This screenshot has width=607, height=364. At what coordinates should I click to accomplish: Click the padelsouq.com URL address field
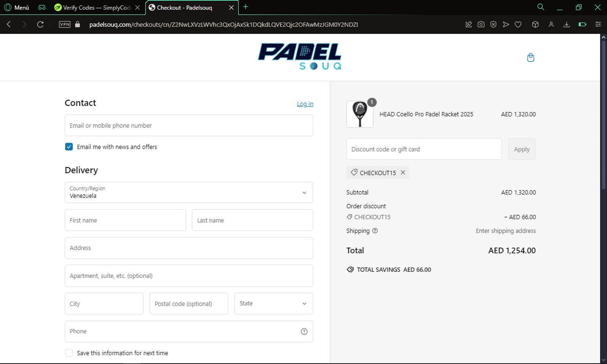[x=223, y=24]
